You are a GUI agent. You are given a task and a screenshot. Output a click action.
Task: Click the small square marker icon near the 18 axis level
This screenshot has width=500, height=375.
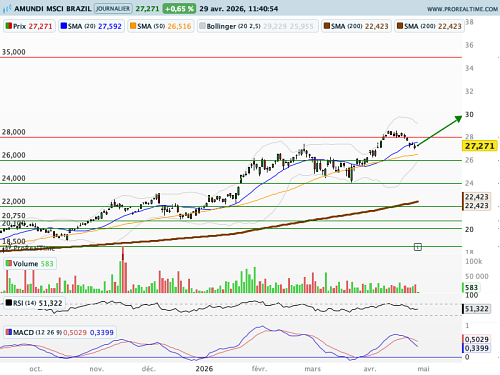coord(418,247)
